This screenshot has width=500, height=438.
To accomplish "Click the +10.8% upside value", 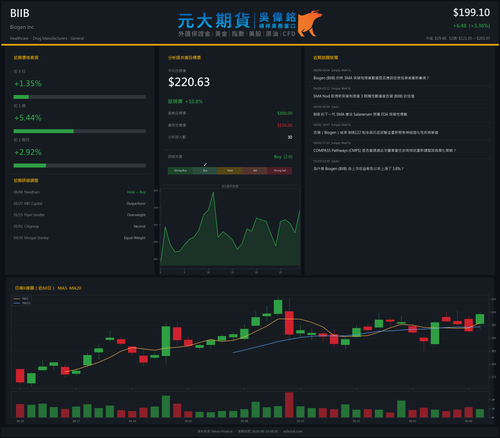I will point(194,101).
